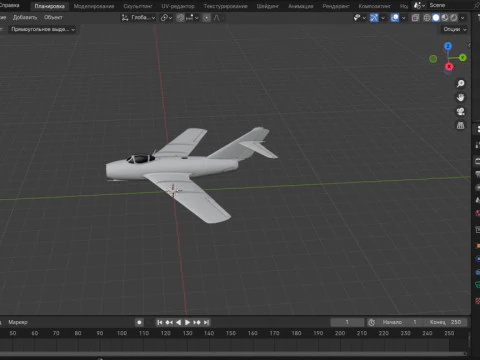Expand viewport shading options dropdown arrow
Screen dimensions: 480x360
point(463,18)
